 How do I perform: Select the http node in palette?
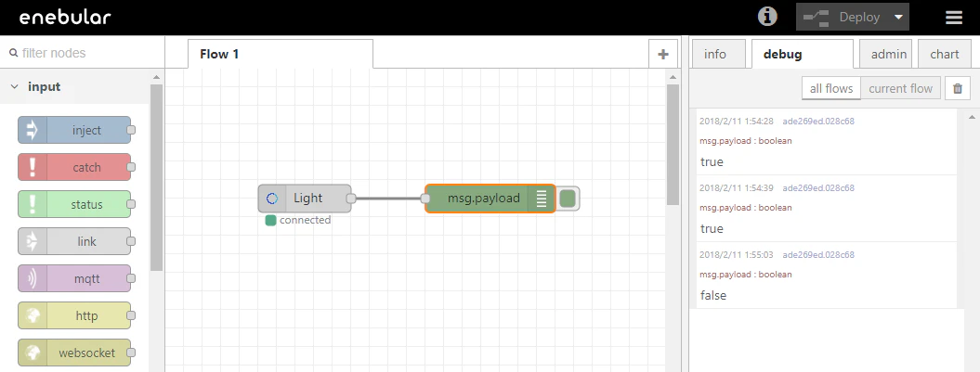[74, 315]
